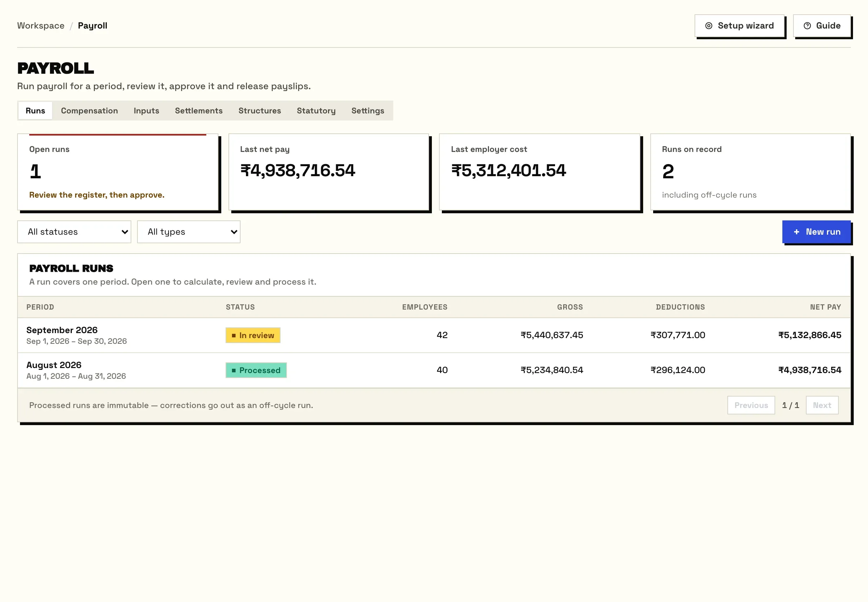Go to the Statutory tab
The width and height of the screenshot is (868, 602).
[x=316, y=111]
